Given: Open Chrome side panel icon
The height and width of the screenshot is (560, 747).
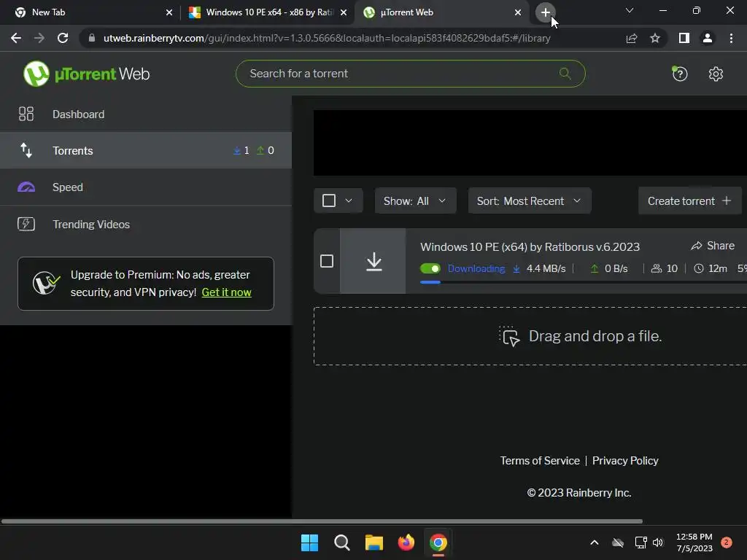Looking at the screenshot, I should (684, 38).
